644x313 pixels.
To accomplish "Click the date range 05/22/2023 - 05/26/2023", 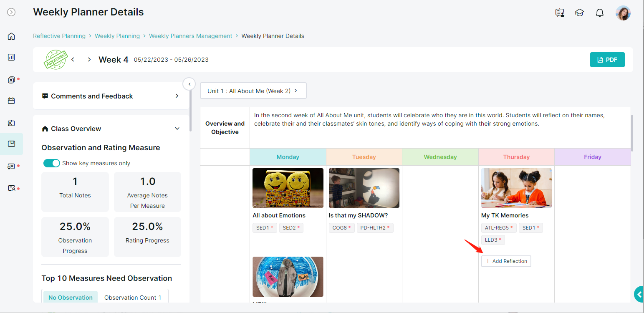I will pyautogui.click(x=171, y=60).
